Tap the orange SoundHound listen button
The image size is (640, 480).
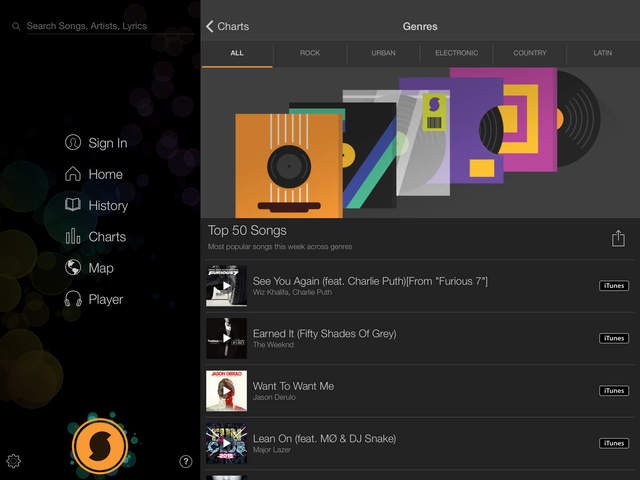tap(100, 446)
